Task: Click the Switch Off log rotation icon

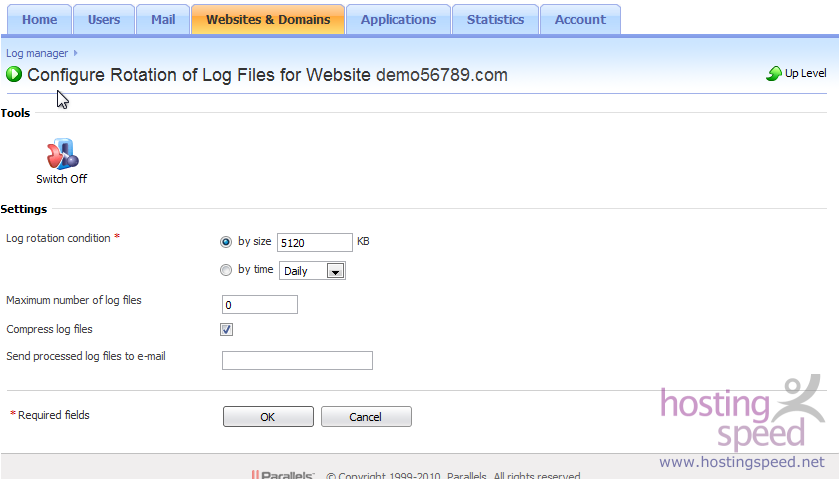Action: [x=63, y=154]
